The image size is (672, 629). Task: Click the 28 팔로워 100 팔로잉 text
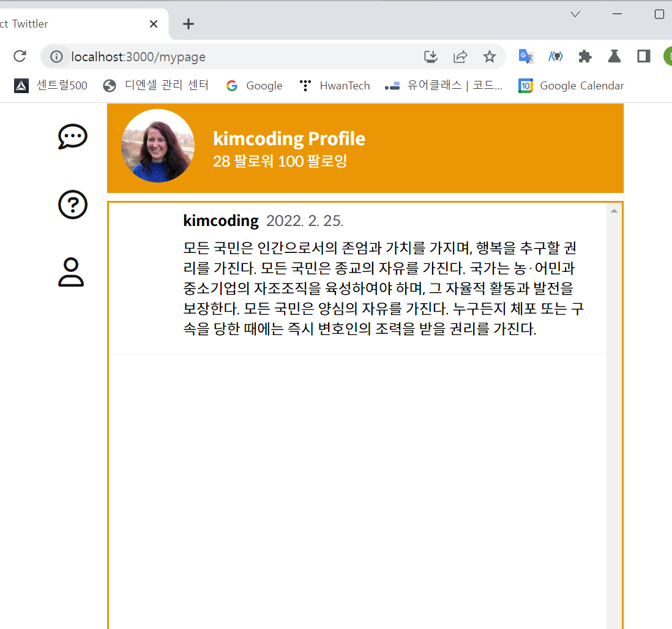pyautogui.click(x=280, y=161)
